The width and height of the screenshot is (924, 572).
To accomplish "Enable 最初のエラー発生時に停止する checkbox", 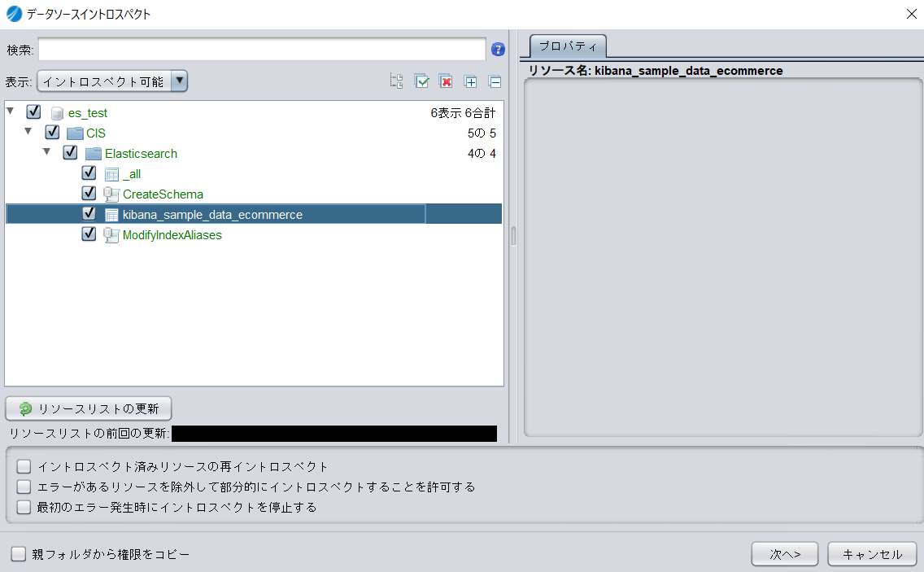I will (24, 507).
